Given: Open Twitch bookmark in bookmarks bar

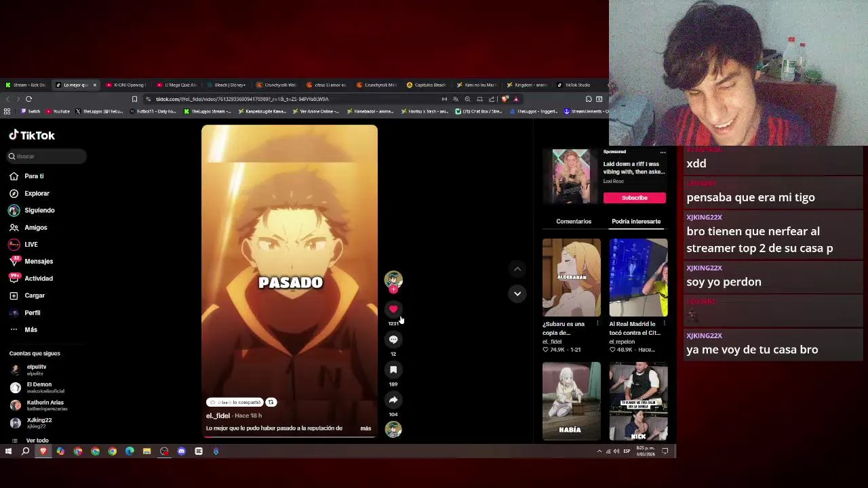Looking at the screenshot, I should [31, 111].
